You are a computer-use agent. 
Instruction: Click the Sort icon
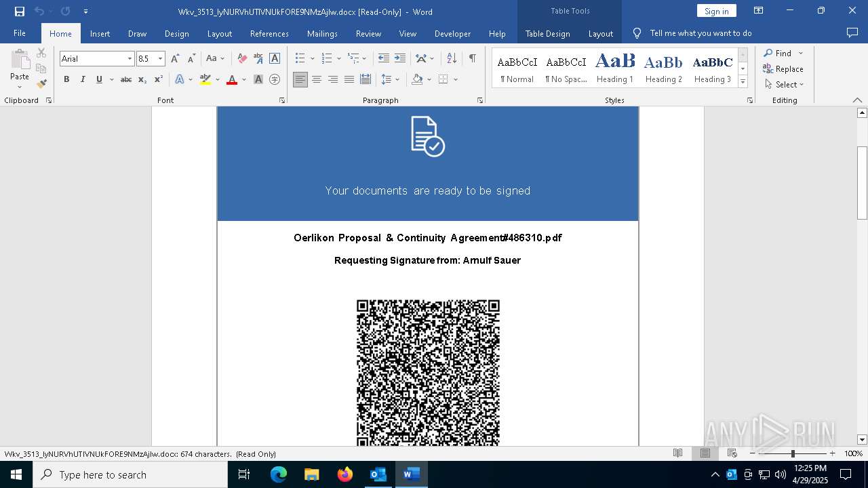pos(452,59)
